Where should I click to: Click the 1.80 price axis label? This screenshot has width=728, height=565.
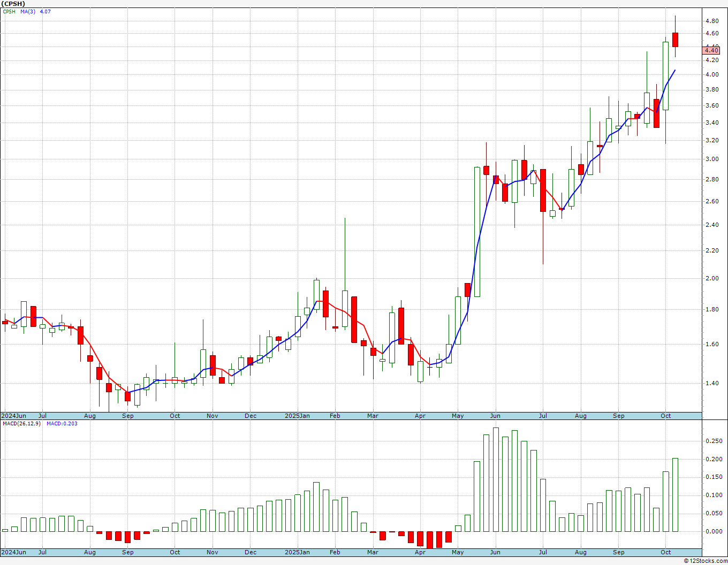pyautogui.click(x=712, y=310)
